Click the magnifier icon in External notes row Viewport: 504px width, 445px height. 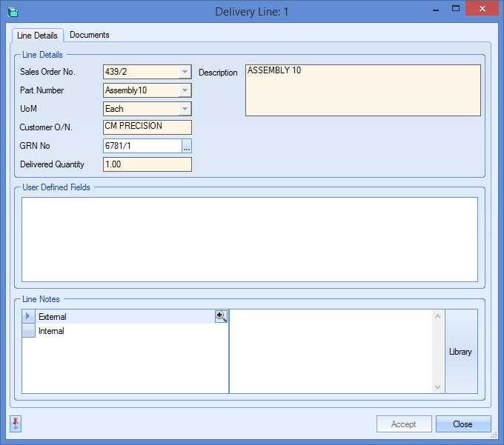(x=221, y=316)
